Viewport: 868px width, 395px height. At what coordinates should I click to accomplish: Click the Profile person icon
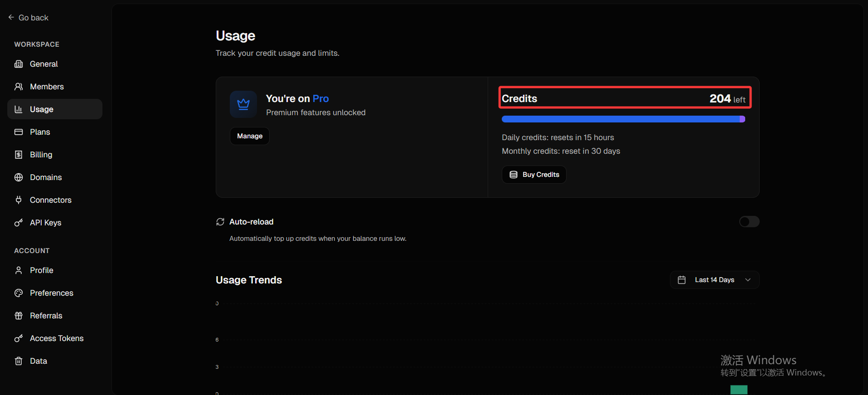click(x=19, y=270)
